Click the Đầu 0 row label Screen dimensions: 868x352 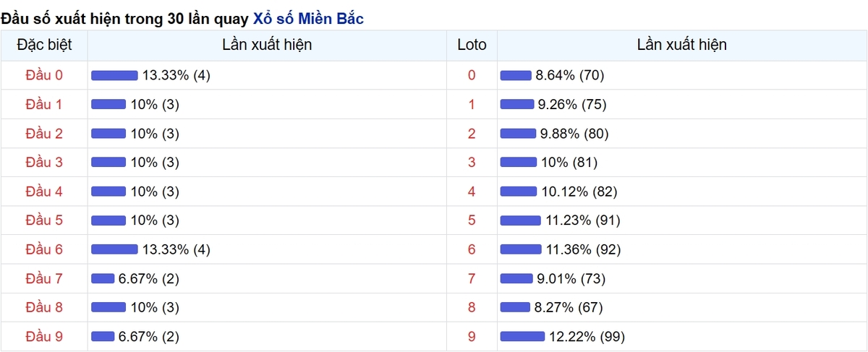coord(44,75)
